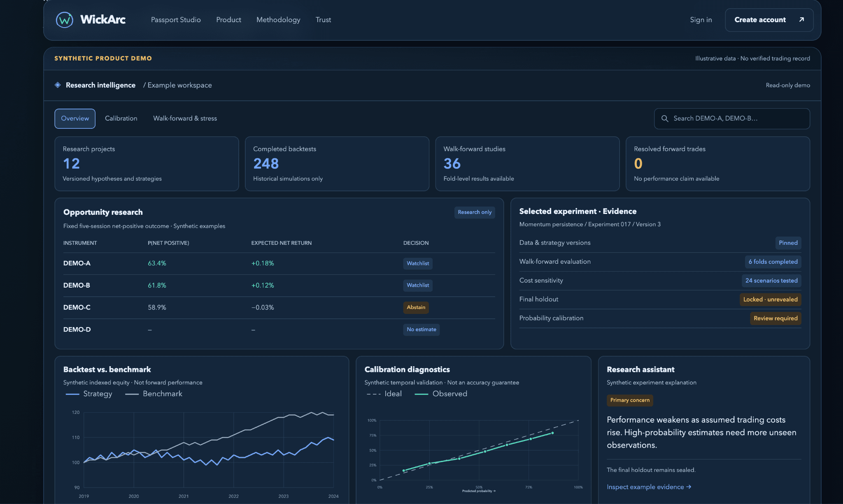Click the Backtest vs. benchmark heading

[x=107, y=369]
